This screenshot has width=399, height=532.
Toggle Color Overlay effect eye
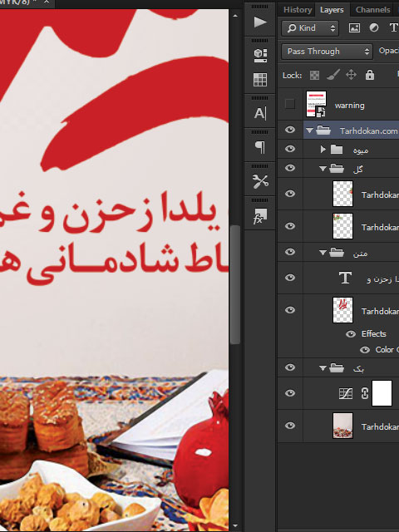[x=365, y=350]
